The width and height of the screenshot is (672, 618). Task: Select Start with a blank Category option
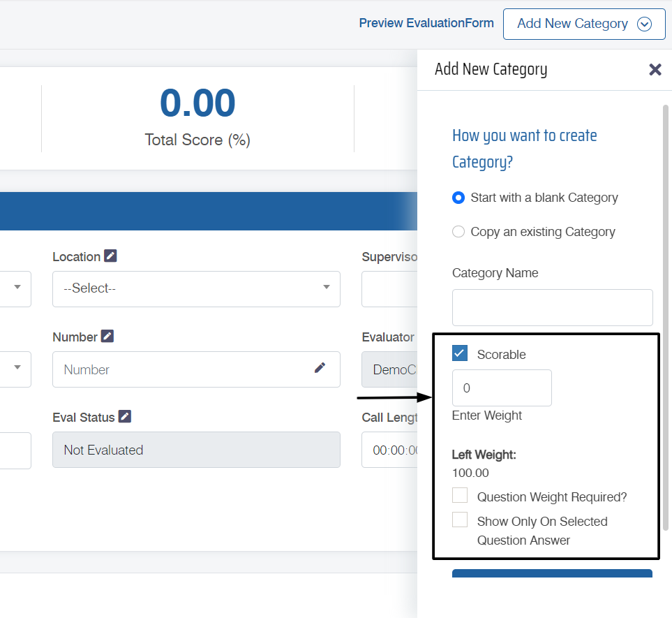tap(458, 198)
